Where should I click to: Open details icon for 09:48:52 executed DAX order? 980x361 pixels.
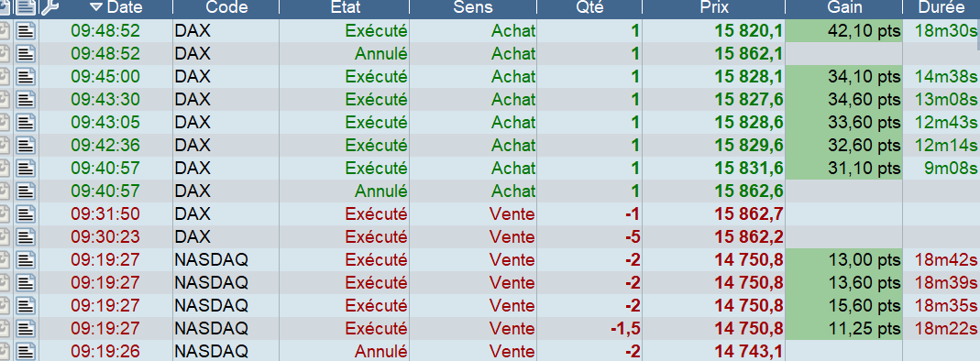click(26, 30)
